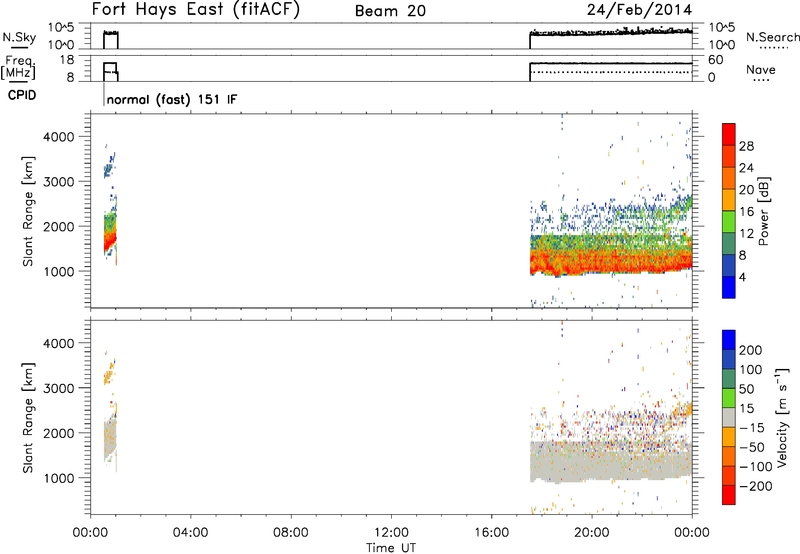
Task: Click the '12:00' time tick label
Action: pyautogui.click(x=391, y=533)
